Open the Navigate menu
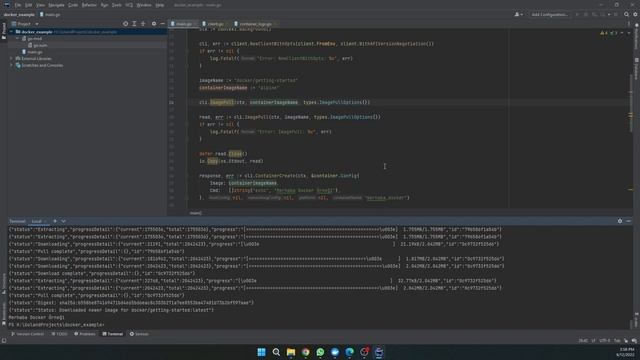This screenshot has height=360, width=640. [x=56, y=5]
